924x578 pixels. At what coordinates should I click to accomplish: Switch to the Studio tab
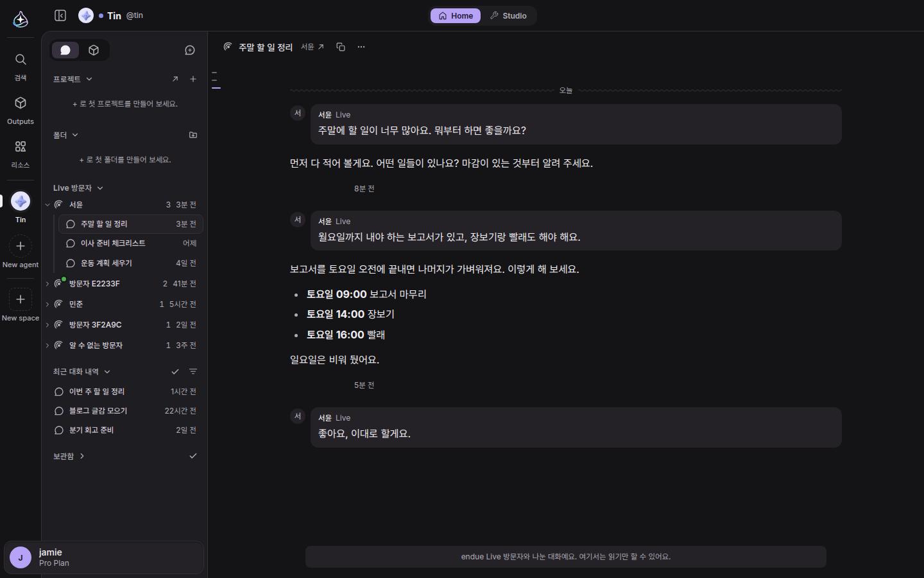(509, 15)
